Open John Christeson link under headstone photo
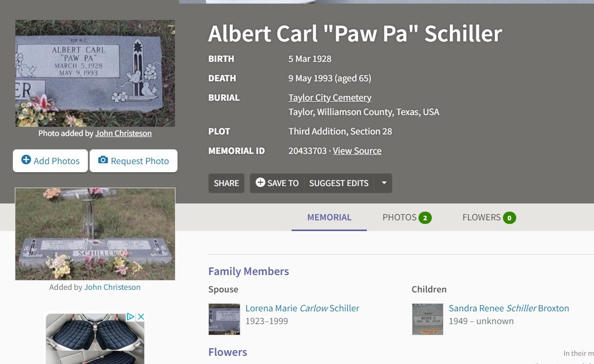This screenshot has height=364, width=594. coord(123,133)
